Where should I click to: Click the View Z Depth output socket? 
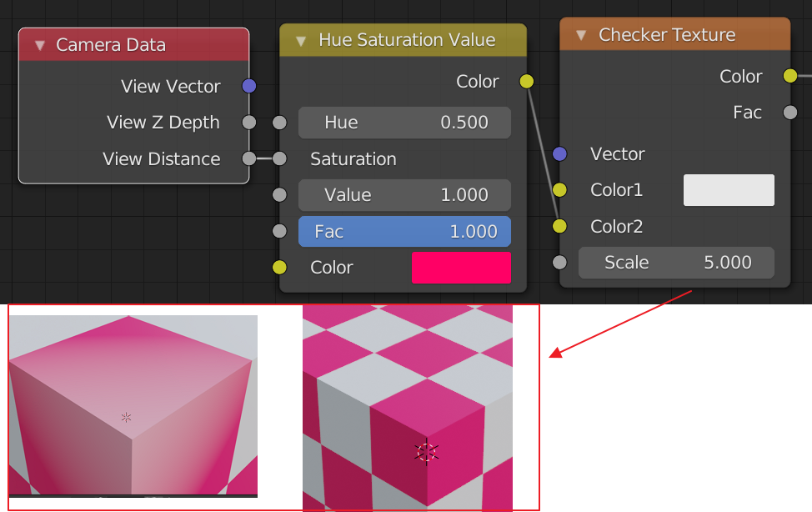tap(249, 123)
